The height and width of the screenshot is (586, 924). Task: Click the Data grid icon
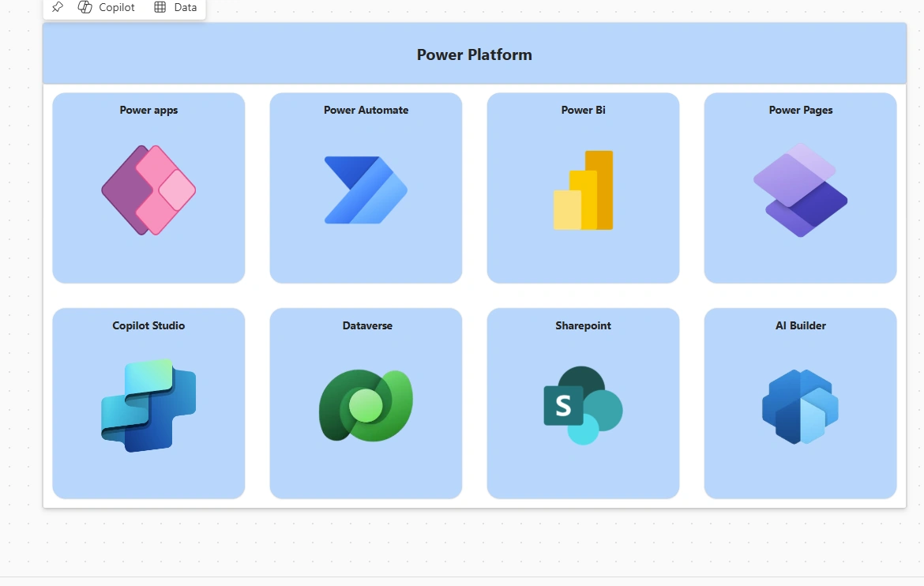click(160, 7)
